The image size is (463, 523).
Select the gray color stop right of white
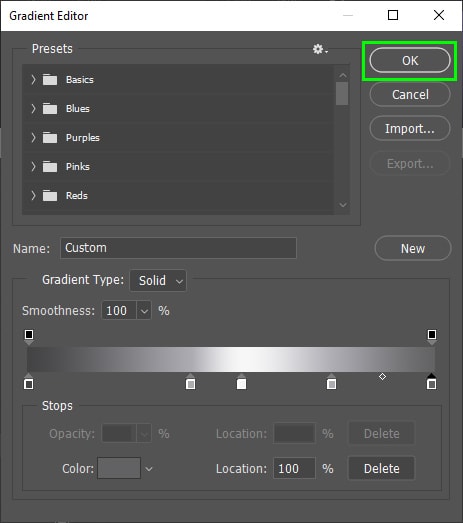click(x=331, y=382)
